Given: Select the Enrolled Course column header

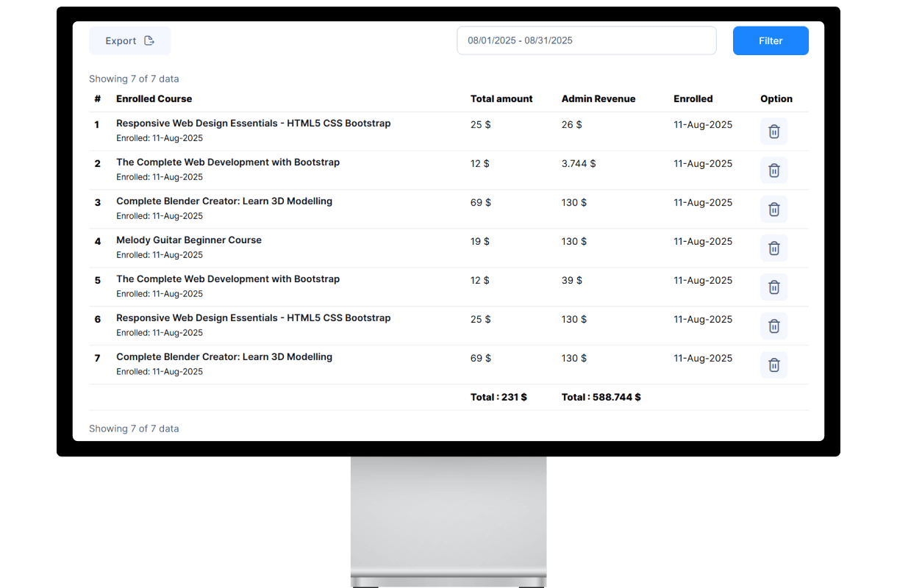Looking at the screenshot, I should [x=154, y=98].
